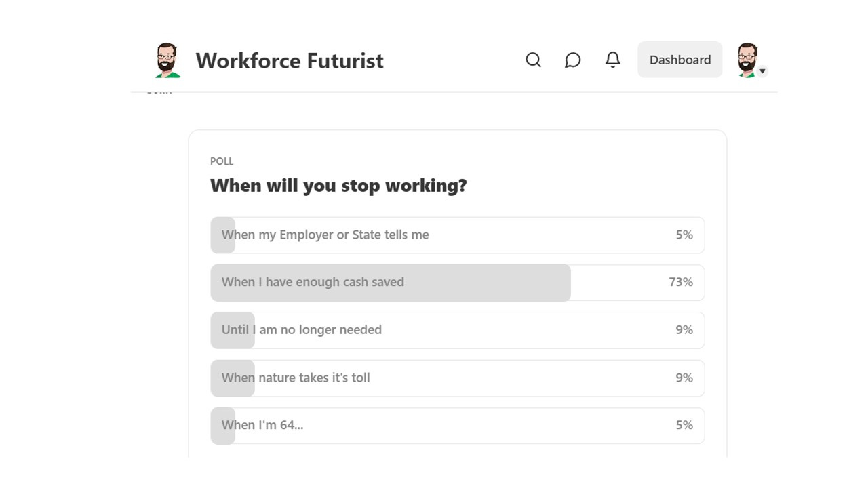This screenshot has height=488, width=868.
Task: Open the Dashboard button
Action: 679,60
